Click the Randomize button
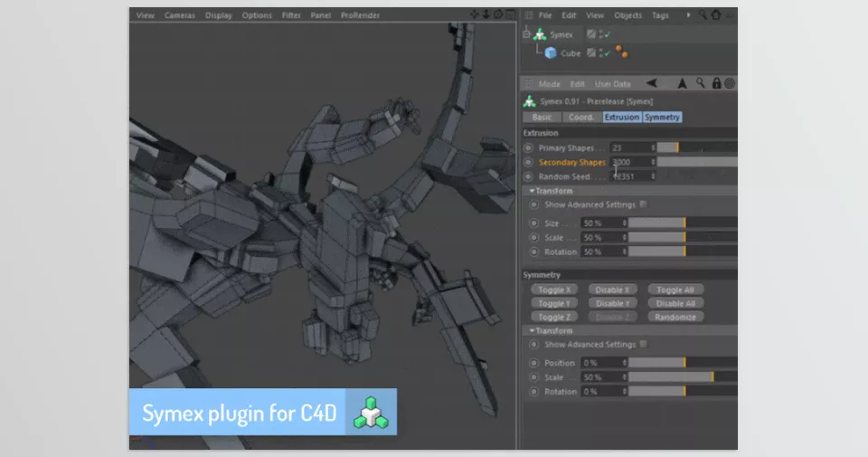 pos(675,318)
